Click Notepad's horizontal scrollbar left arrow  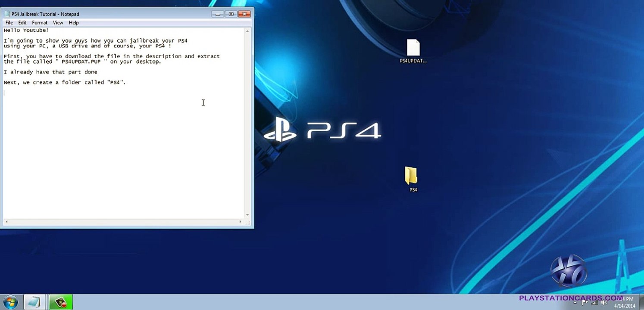(x=6, y=222)
